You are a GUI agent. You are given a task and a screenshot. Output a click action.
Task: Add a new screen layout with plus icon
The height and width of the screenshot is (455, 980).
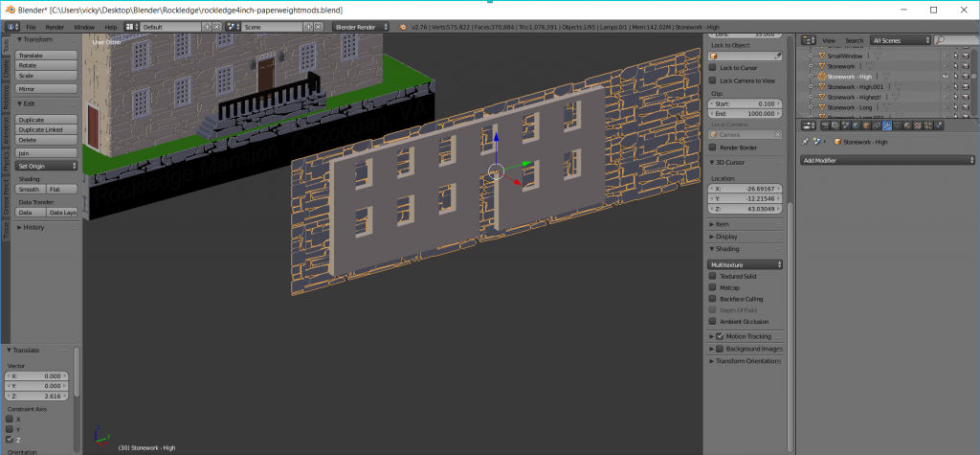click(x=207, y=27)
